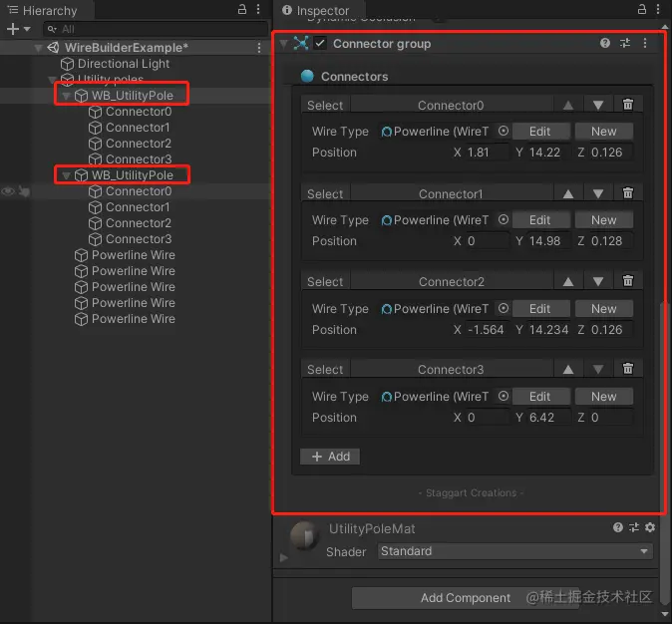Move Connector1 down with down arrow
The image size is (672, 624).
pos(598,193)
